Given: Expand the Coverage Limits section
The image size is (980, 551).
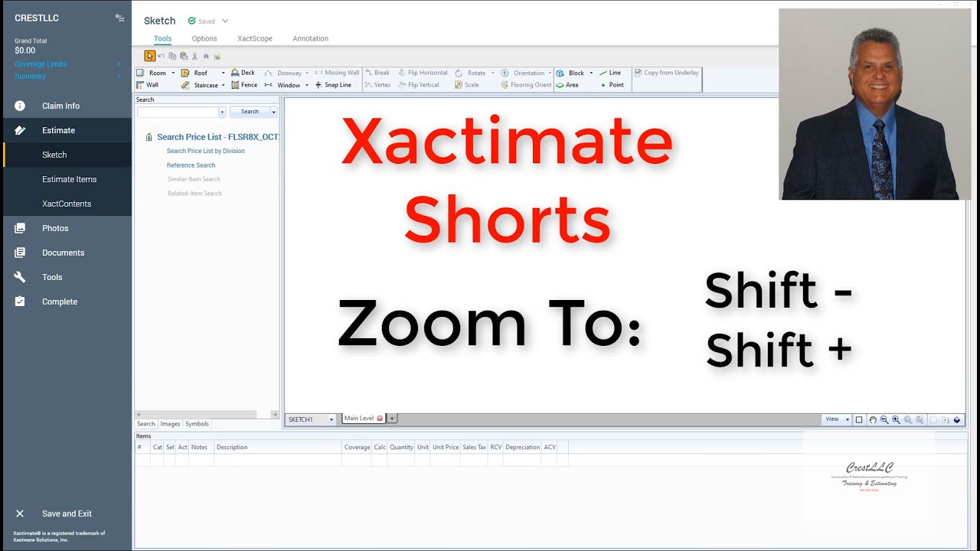Looking at the screenshot, I should click(119, 64).
